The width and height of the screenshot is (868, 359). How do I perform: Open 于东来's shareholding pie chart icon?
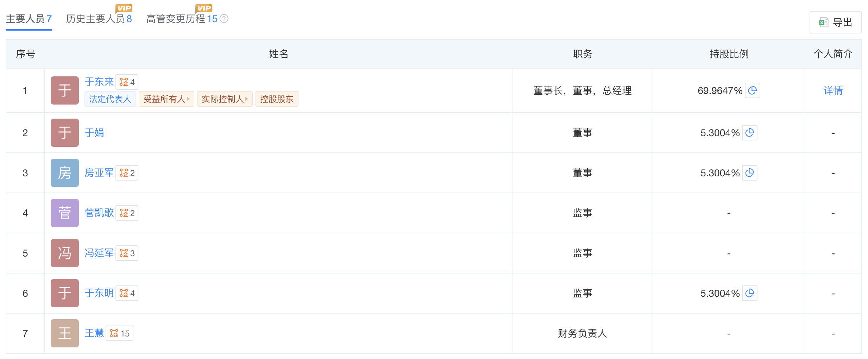(752, 90)
